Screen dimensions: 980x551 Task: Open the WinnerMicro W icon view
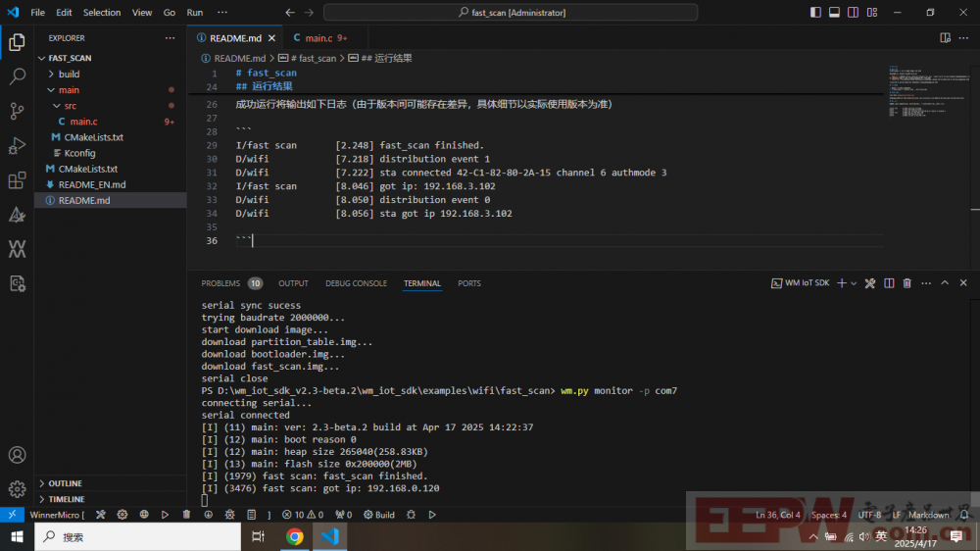(17, 249)
